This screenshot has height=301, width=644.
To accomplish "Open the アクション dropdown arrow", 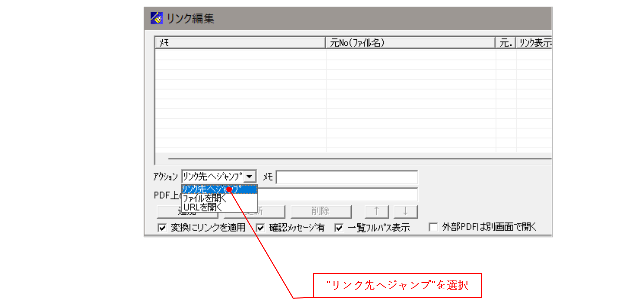I will [x=251, y=176].
